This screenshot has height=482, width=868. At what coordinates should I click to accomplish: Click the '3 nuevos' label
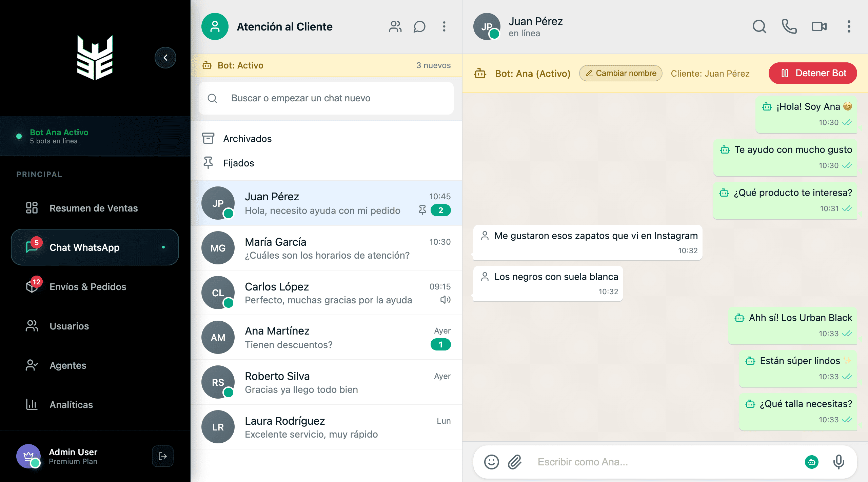point(433,65)
